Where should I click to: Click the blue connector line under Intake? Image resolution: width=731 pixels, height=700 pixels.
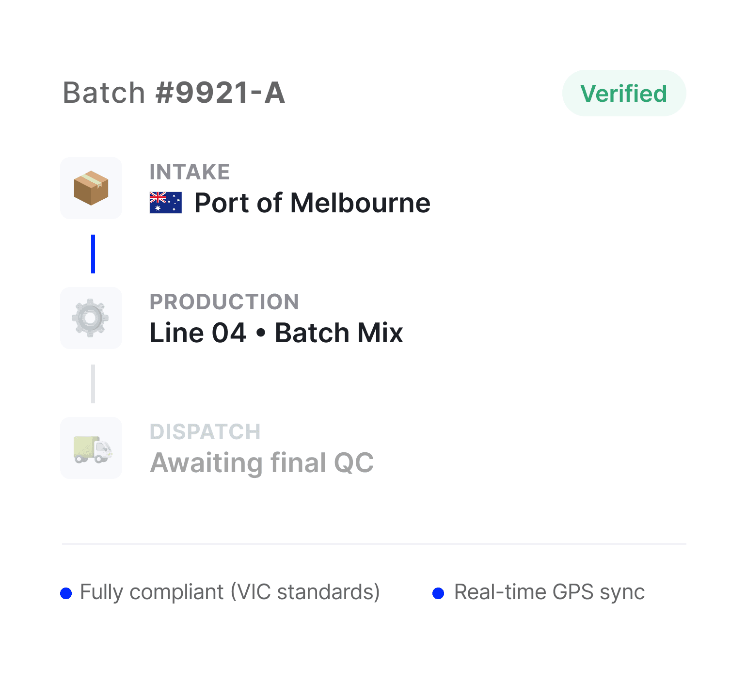click(x=93, y=254)
